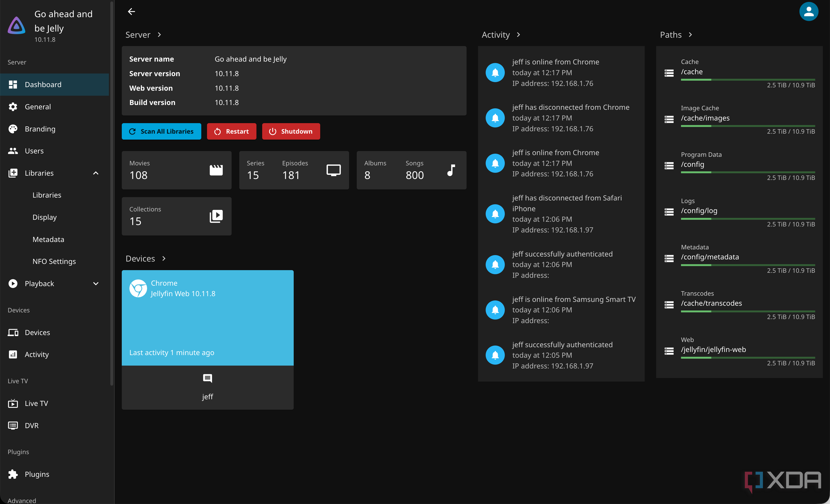
Task: Click storage icon next to /cache path
Action: coord(669,73)
